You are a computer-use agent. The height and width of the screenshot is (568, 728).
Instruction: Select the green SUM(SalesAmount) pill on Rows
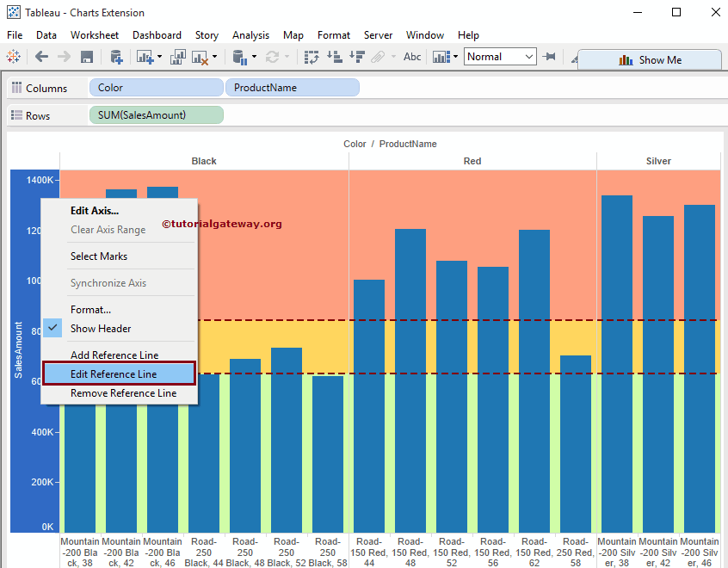tap(156, 114)
